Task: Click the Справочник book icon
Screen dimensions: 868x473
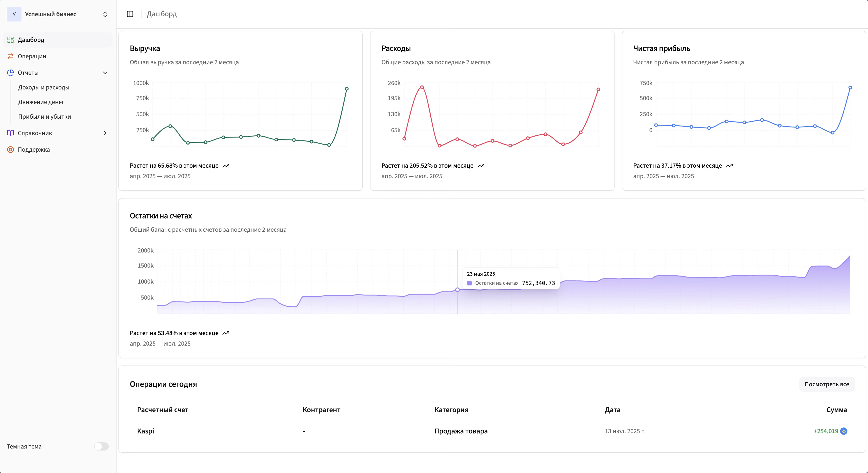Action: [x=11, y=133]
